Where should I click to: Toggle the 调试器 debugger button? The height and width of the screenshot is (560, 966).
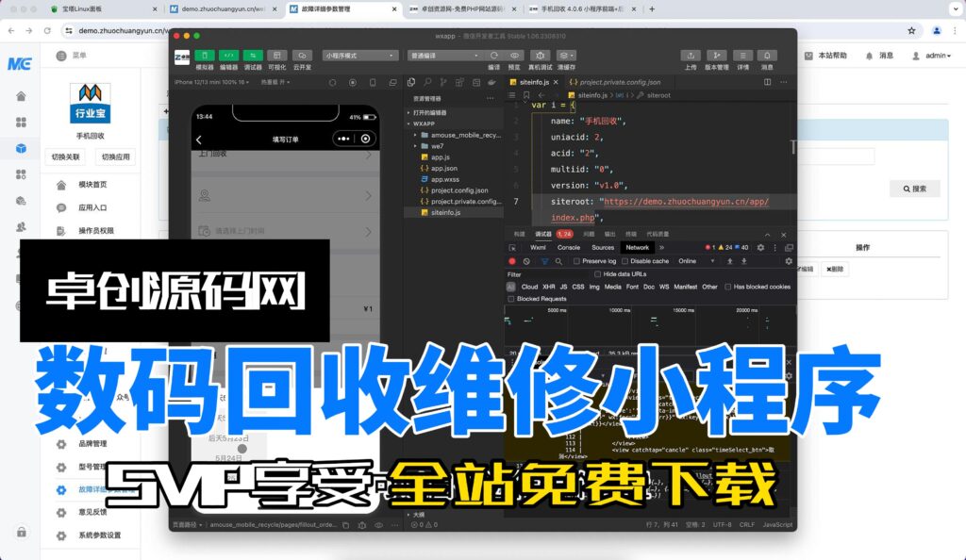(x=253, y=56)
